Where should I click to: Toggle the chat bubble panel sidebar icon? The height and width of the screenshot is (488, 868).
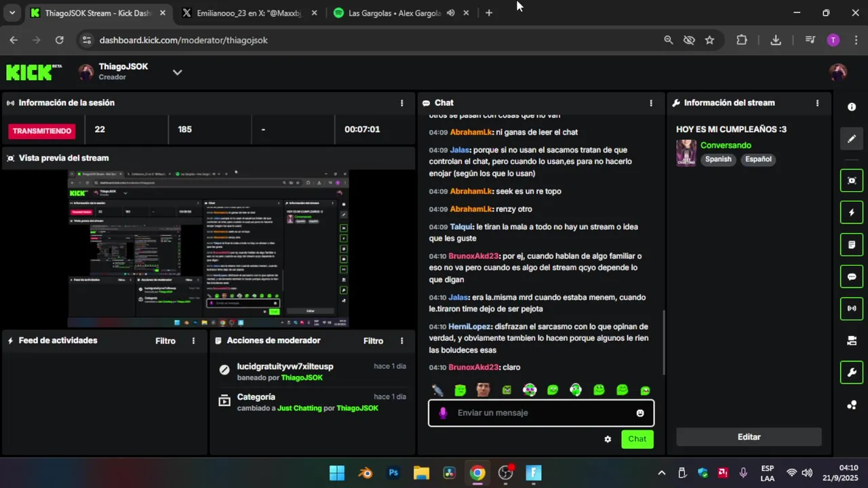pyautogui.click(x=852, y=277)
